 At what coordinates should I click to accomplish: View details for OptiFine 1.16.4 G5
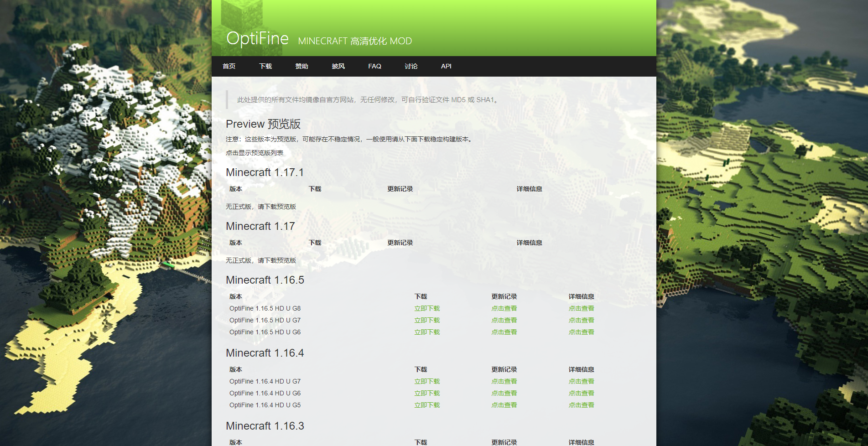[x=581, y=405]
